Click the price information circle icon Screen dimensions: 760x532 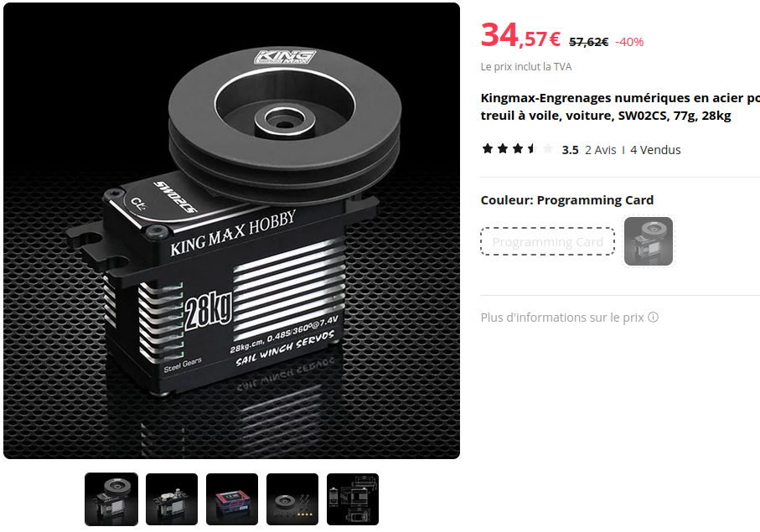pyautogui.click(x=653, y=318)
